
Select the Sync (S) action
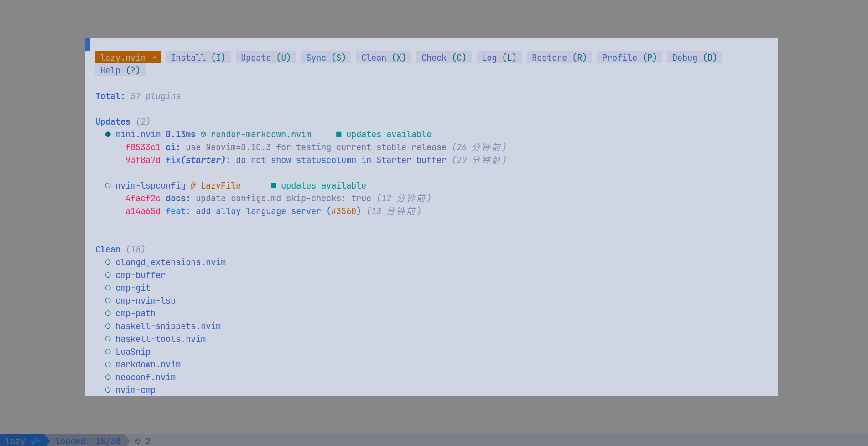click(326, 58)
